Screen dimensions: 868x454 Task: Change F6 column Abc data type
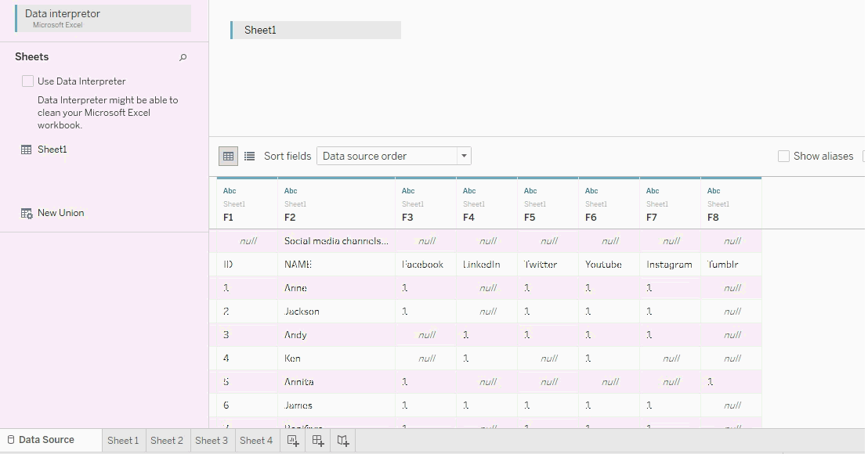click(591, 191)
